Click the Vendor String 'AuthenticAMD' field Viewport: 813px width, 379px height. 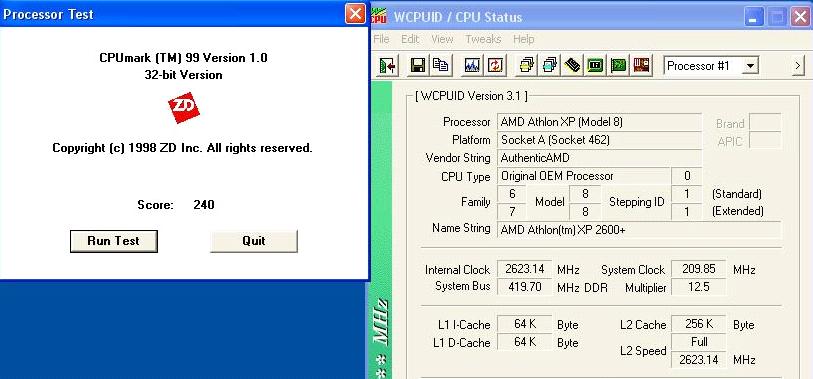pos(599,158)
